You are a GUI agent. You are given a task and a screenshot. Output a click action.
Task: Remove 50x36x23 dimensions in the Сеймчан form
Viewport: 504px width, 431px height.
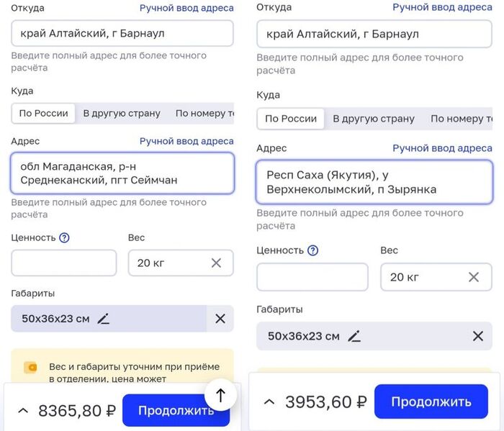220,319
